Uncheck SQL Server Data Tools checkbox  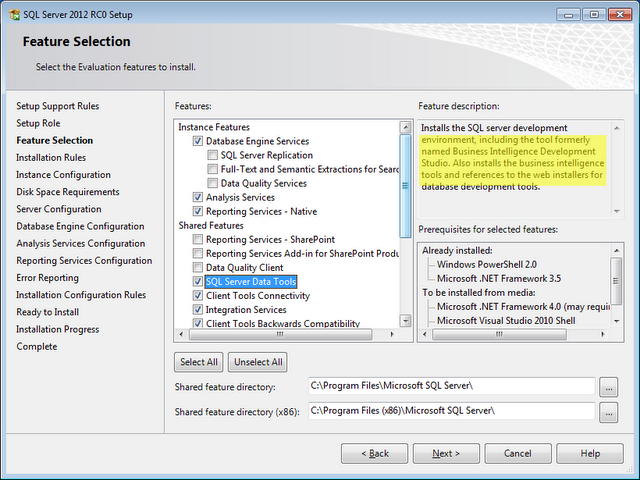[198, 282]
